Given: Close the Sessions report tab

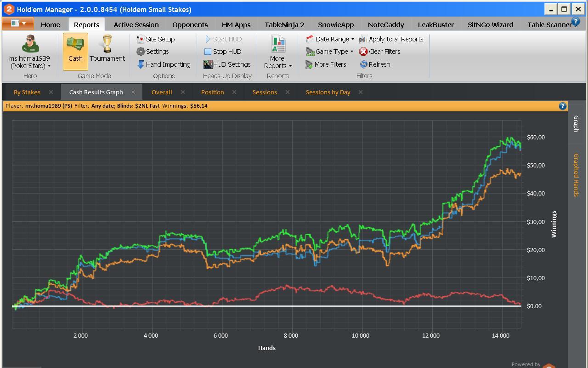Looking at the screenshot, I should (288, 92).
